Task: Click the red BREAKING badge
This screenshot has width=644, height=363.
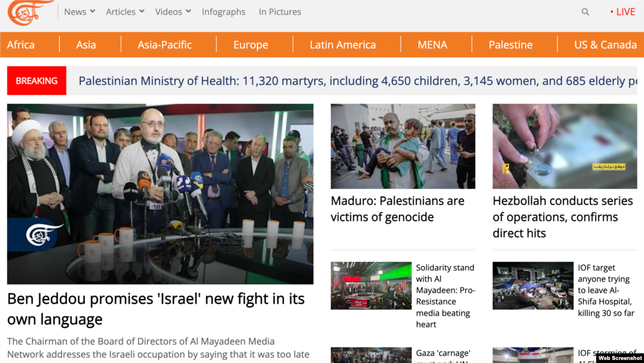Action: click(36, 81)
